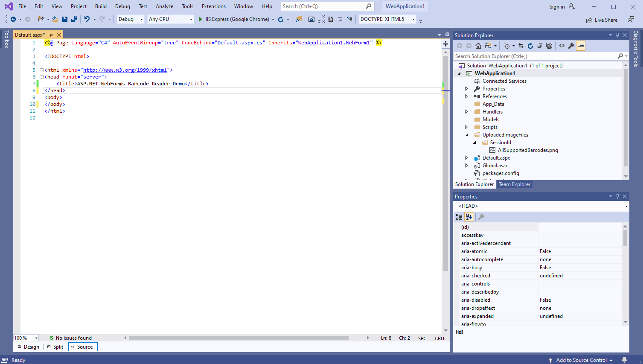
Task: Expand the References node in tree
Action: point(466,96)
